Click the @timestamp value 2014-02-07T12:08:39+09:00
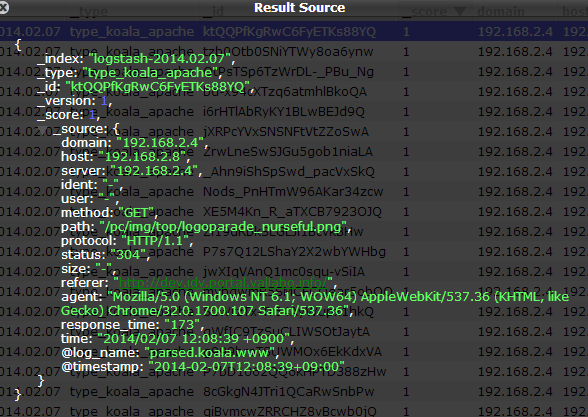Screen dimensions: 588x417 (246, 366)
